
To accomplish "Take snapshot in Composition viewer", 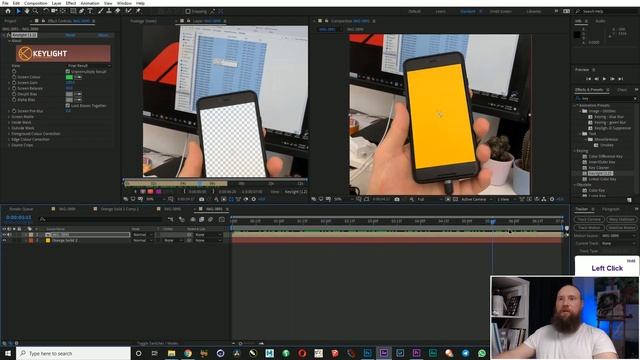I will (397, 199).
